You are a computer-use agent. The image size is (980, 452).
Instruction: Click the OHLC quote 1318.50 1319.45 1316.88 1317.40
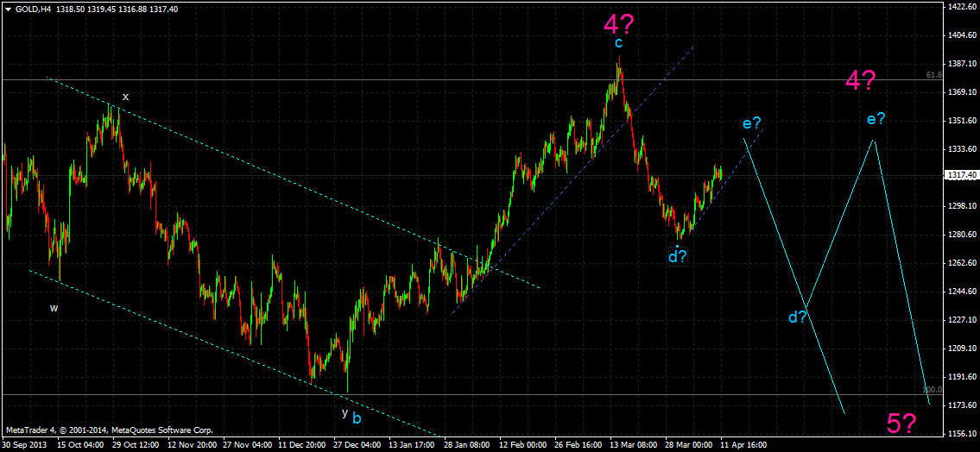(117, 9)
